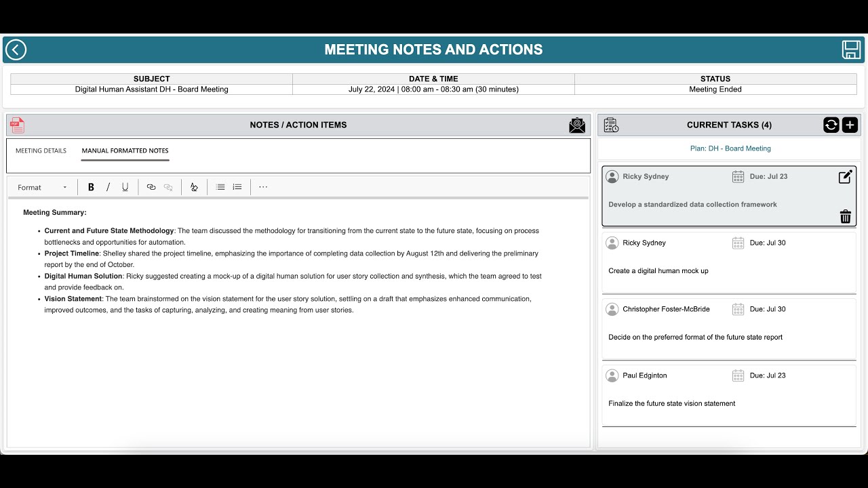
Task: Save the meeting notes with the floppy disk icon
Action: pos(851,49)
